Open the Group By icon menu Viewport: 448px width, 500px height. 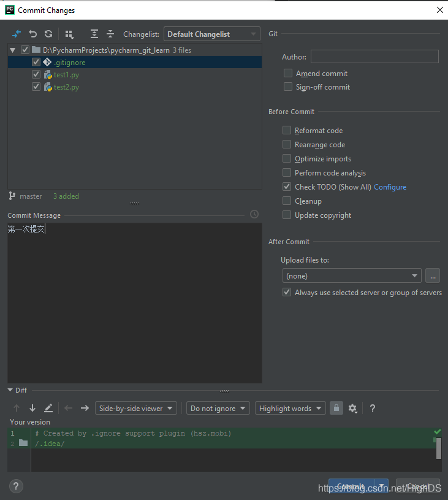(69, 34)
